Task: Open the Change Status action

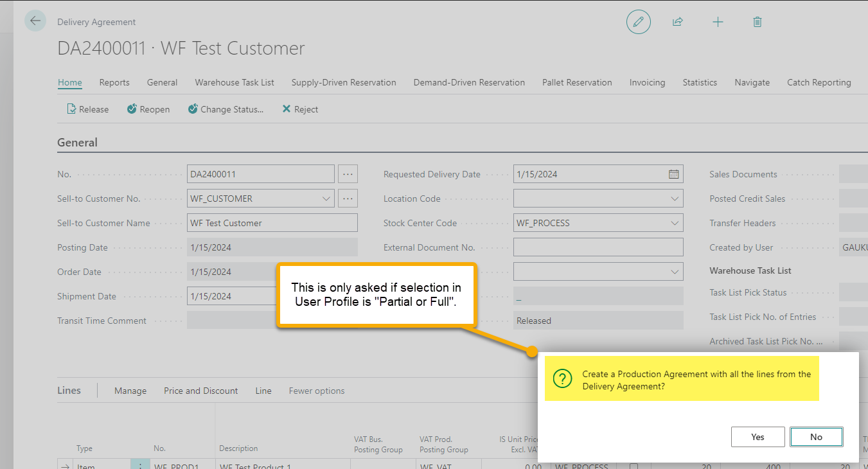Action: [226, 109]
